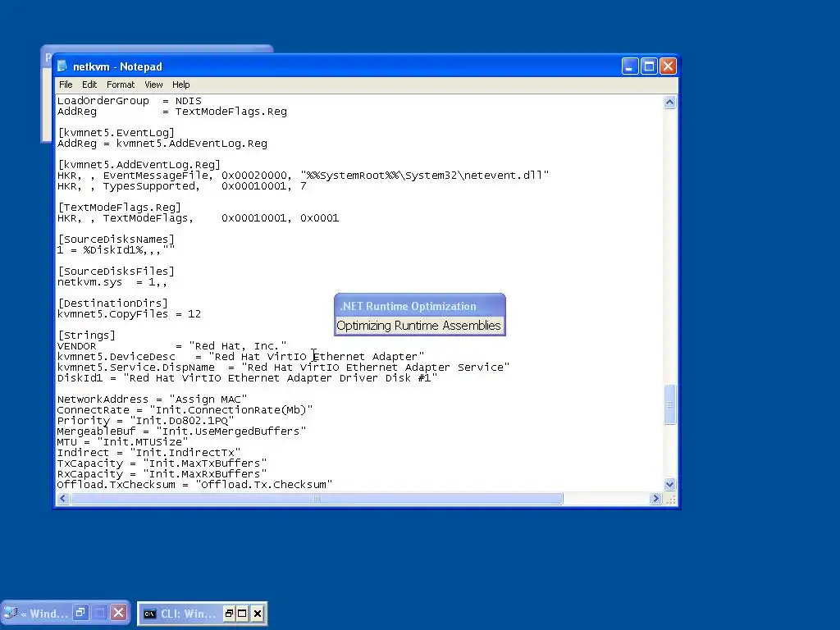Viewport: 840px width, 630px height.
Task: Click the vertical scrollbar down arrow
Action: click(x=669, y=484)
